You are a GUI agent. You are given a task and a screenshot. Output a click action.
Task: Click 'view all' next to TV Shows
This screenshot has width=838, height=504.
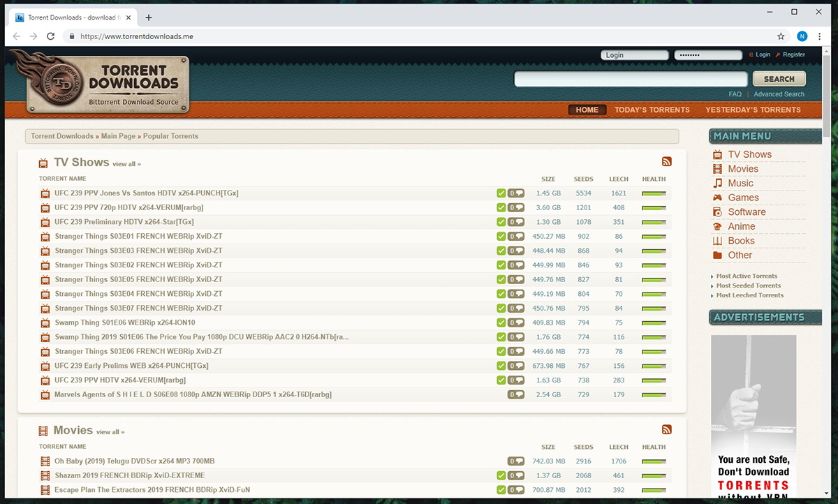click(x=126, y=164)
